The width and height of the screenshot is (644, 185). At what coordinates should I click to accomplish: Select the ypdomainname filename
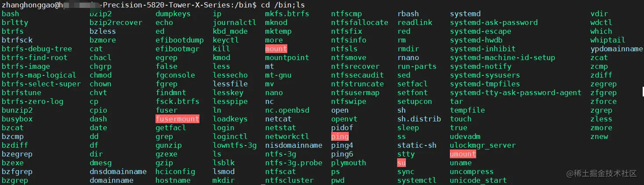(617, 49)
